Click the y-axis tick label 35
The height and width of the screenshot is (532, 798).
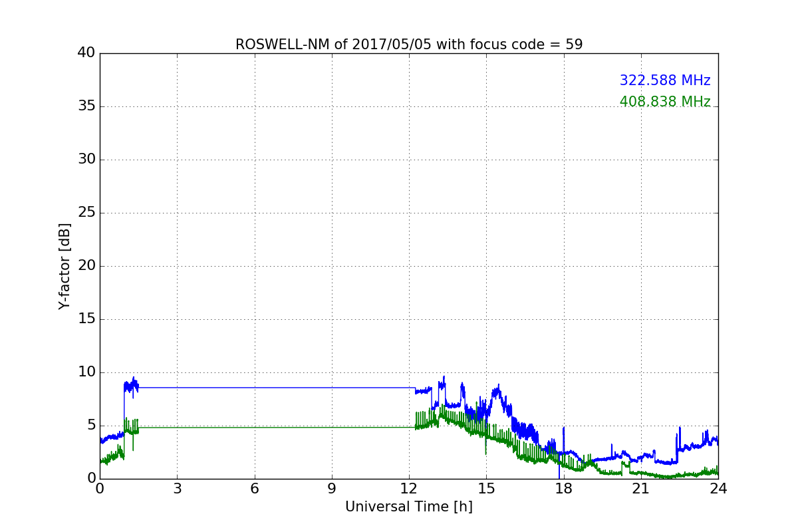86,106
